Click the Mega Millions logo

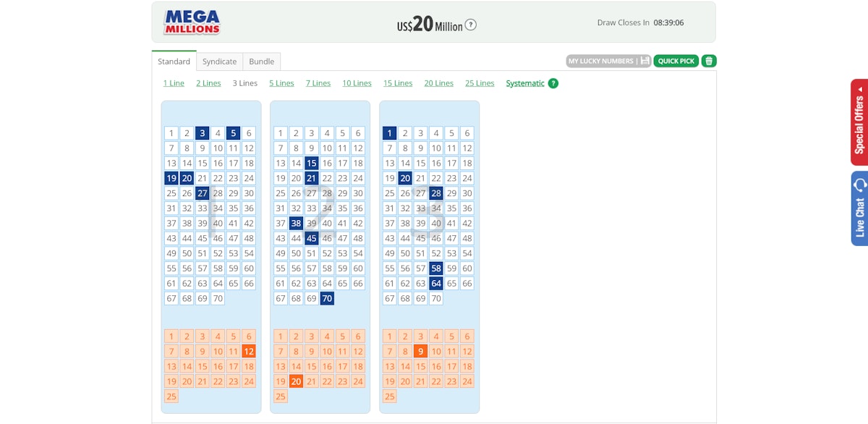point(192,22)
